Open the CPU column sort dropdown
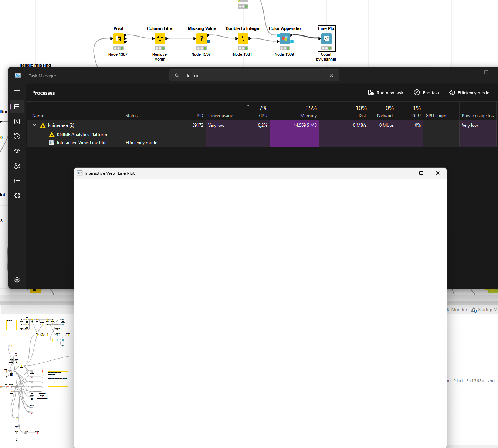This screenshot has width=498, height=448. pyautogui.click(x=248, y=105)
